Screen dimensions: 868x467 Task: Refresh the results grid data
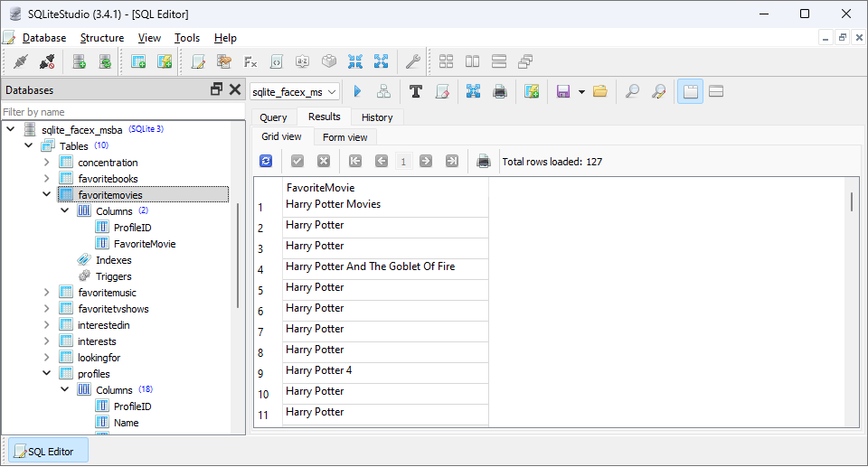tap(266, 161)
